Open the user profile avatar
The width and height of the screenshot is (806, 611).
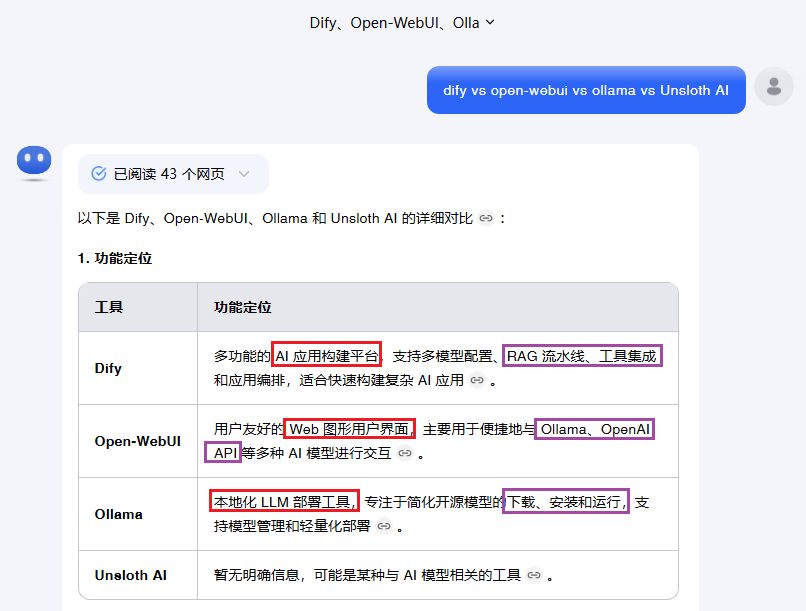773,86
